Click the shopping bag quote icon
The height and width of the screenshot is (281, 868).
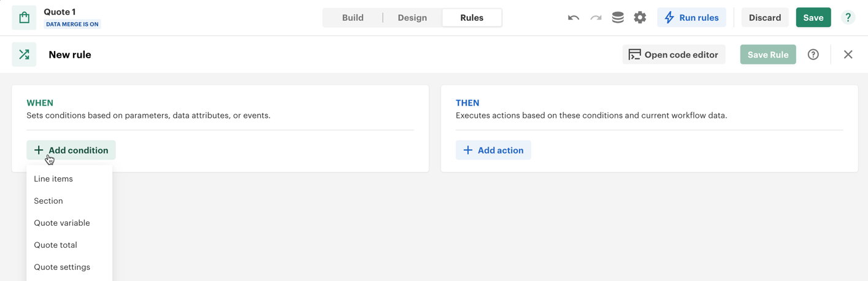[24, 18]
